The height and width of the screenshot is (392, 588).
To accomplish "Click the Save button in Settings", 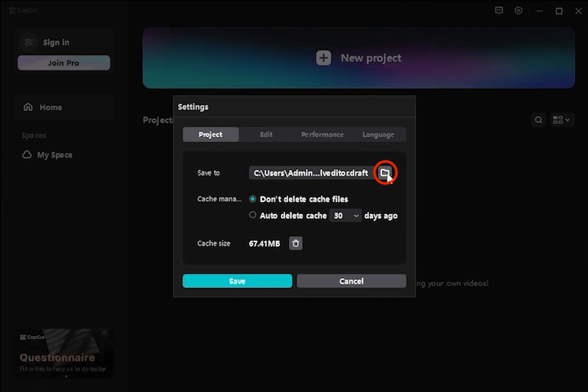I will (x=237, y=281).
